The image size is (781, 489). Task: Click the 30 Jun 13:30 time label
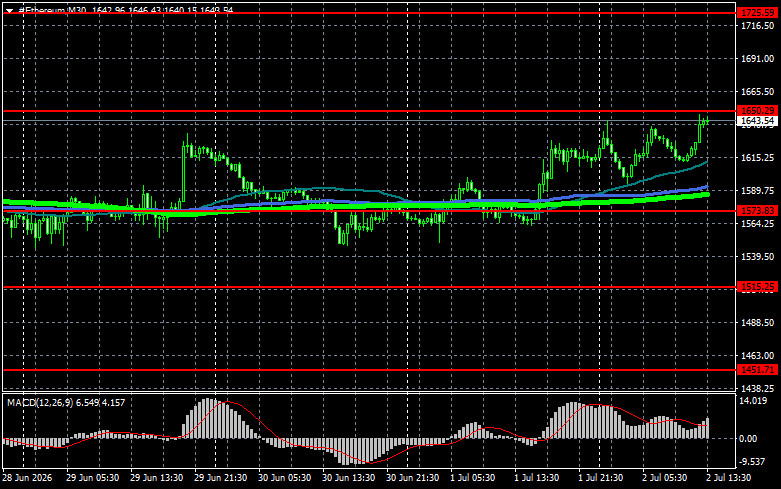pyautogui.click(x=349, y=478)
